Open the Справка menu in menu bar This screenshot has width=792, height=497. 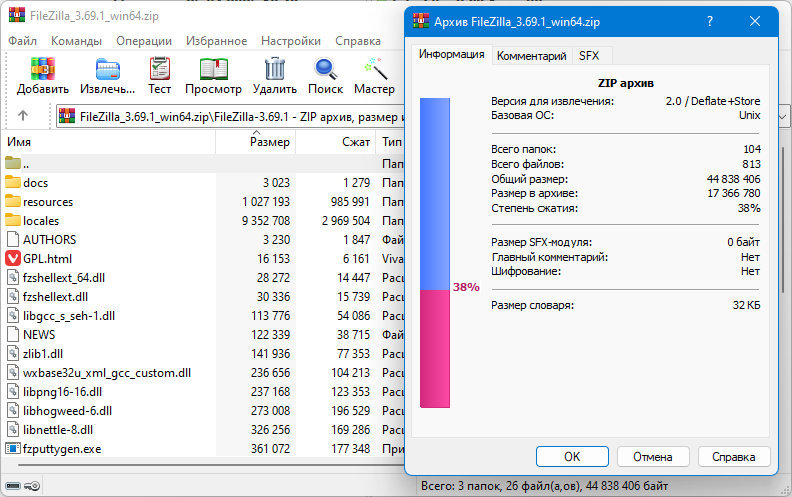point(358,41)
